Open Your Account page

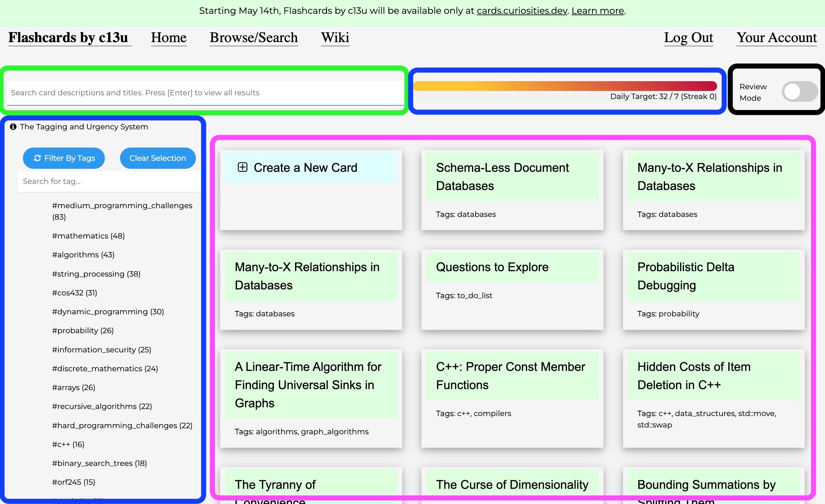(x=776, y=37)
